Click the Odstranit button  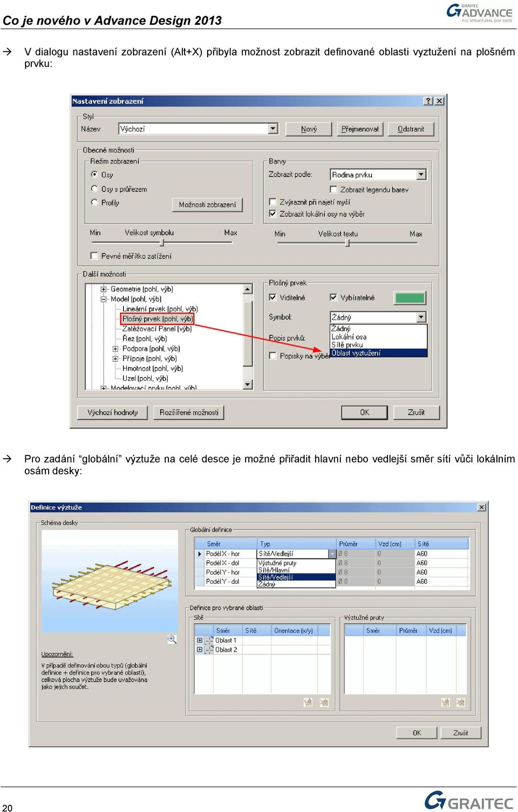[x=411, y=129]
